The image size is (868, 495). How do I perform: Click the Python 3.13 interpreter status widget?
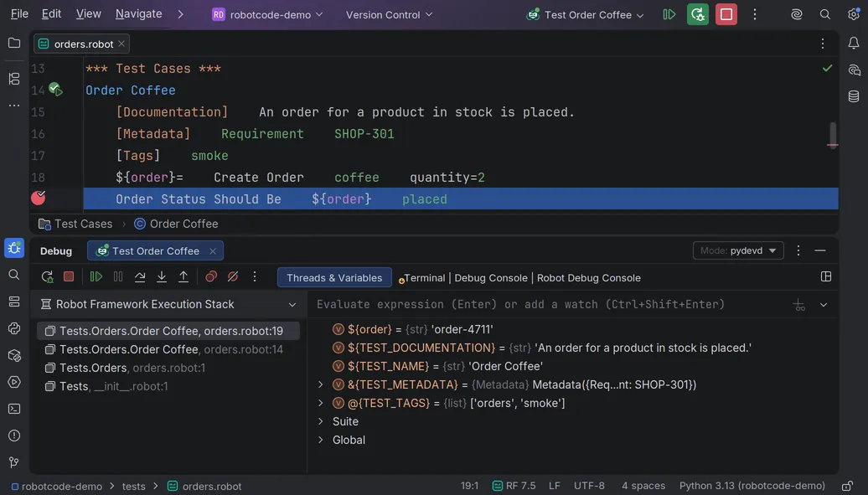[752, 486]
